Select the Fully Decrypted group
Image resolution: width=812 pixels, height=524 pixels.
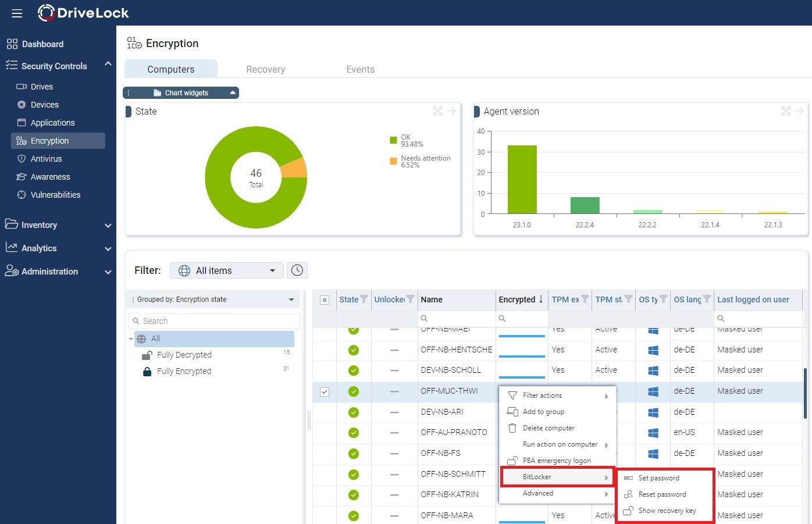(184, 355)
